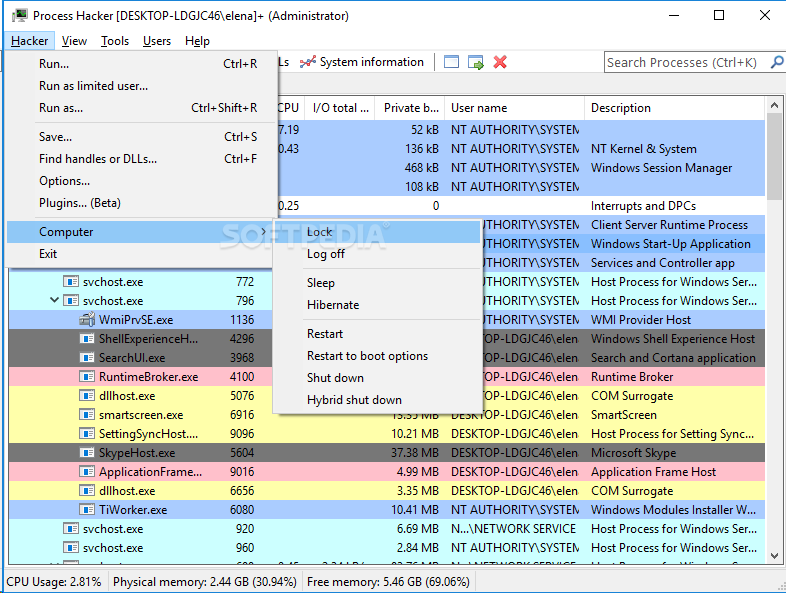Viewport: 786px width, 593px height.
Task: Select the smartscreen.exe process name
Action: (141, 415)
